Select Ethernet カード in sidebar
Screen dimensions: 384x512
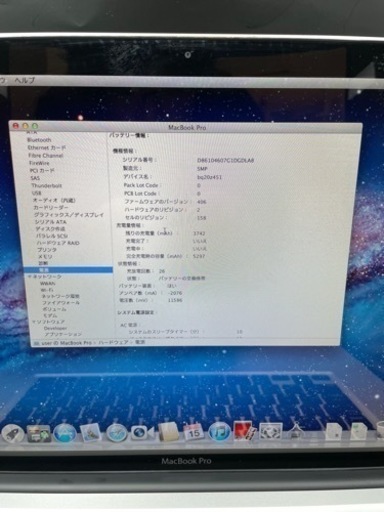click(47, 148)
